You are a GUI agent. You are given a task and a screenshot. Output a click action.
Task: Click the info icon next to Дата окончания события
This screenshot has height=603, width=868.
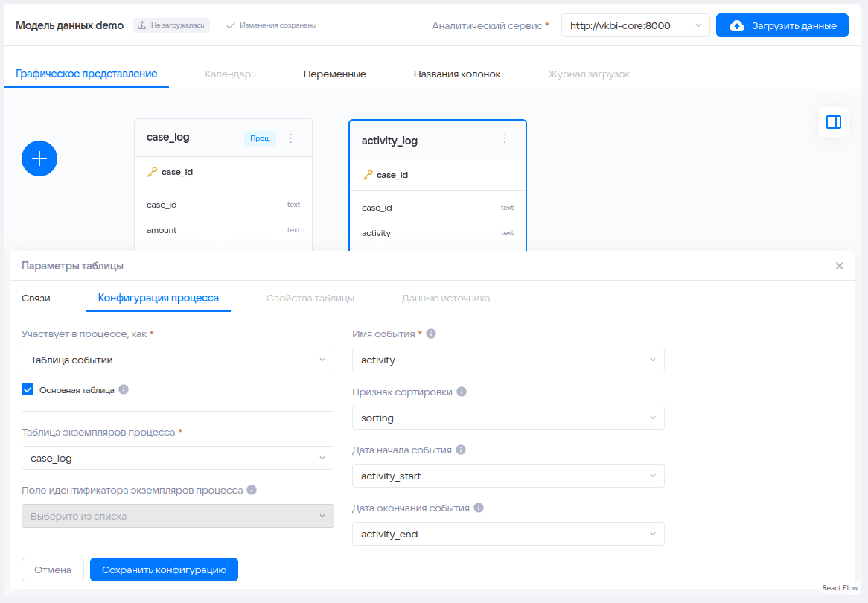(479, 508)
